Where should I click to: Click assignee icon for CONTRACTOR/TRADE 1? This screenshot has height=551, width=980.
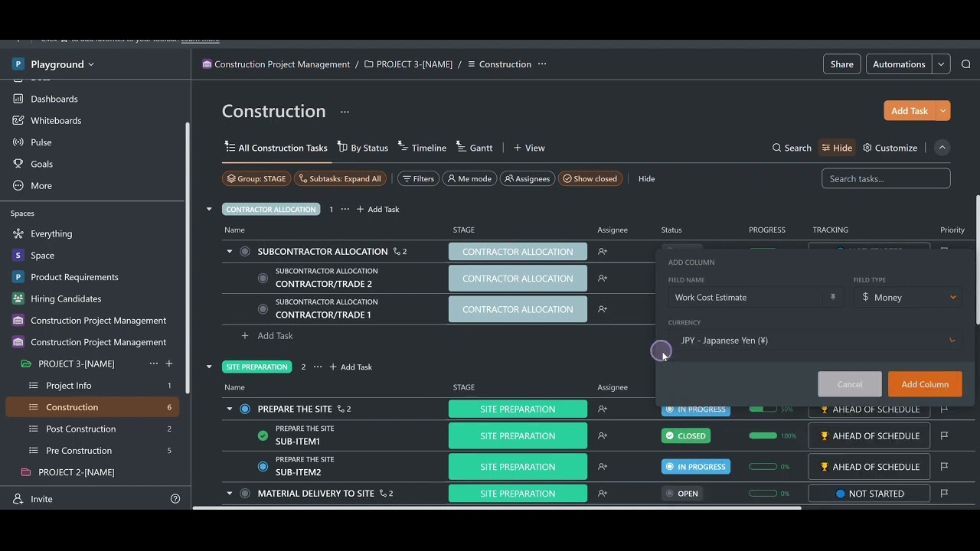click(603, 309)
